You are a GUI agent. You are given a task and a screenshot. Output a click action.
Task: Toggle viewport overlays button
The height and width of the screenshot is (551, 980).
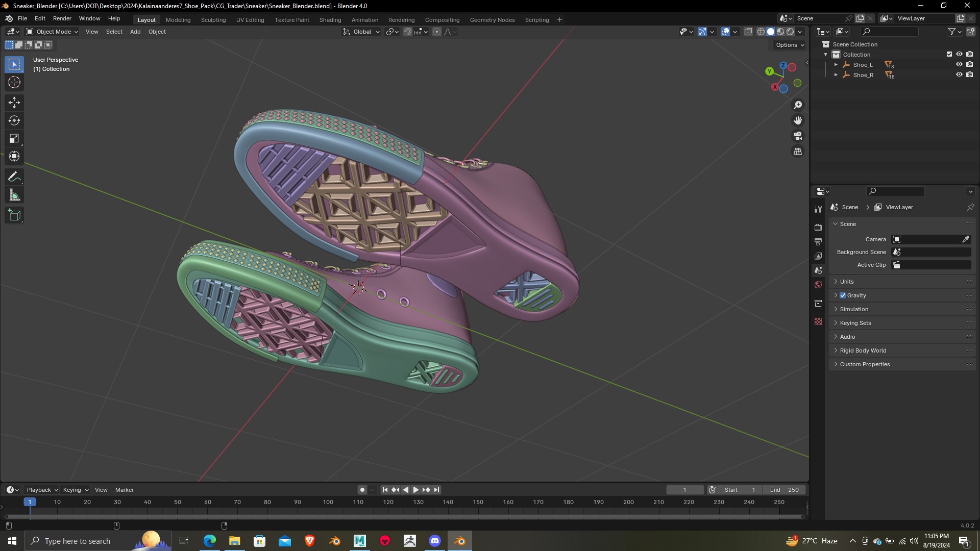coord(725,32)
